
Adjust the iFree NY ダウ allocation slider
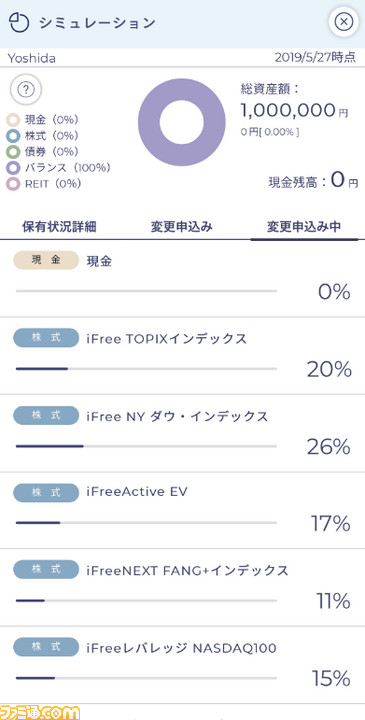coord(146,446)
